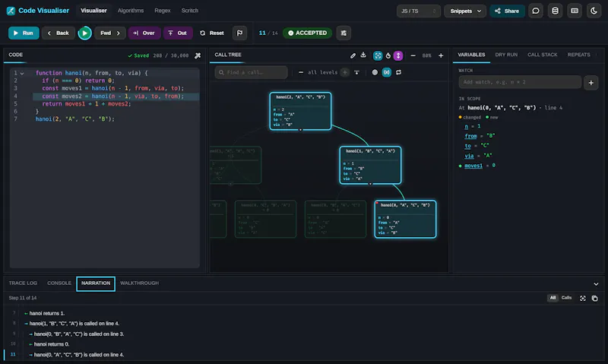Open the database storage icon
608x364 pixels.
tap(555, 11)
